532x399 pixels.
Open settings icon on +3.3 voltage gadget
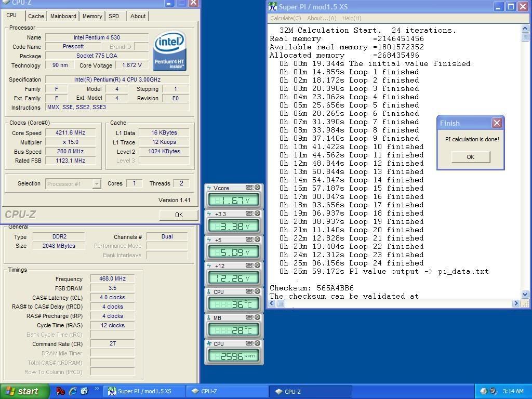(x=249, y=214)
